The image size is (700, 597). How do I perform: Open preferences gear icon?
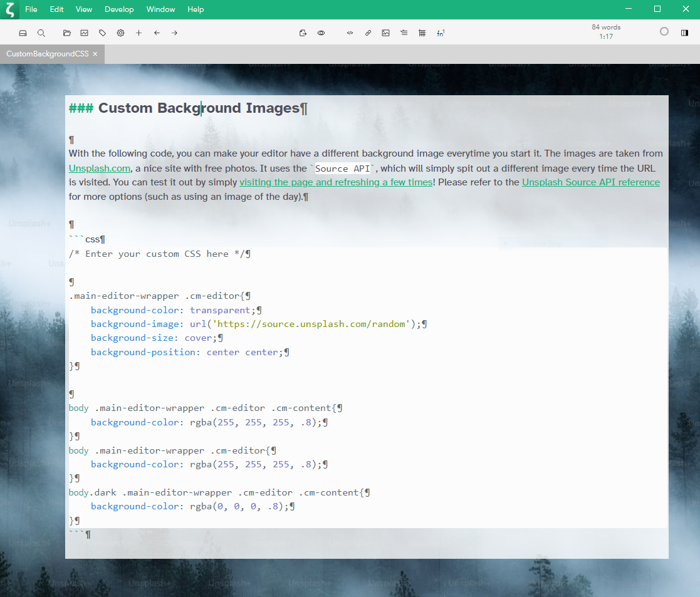[120, 33]
